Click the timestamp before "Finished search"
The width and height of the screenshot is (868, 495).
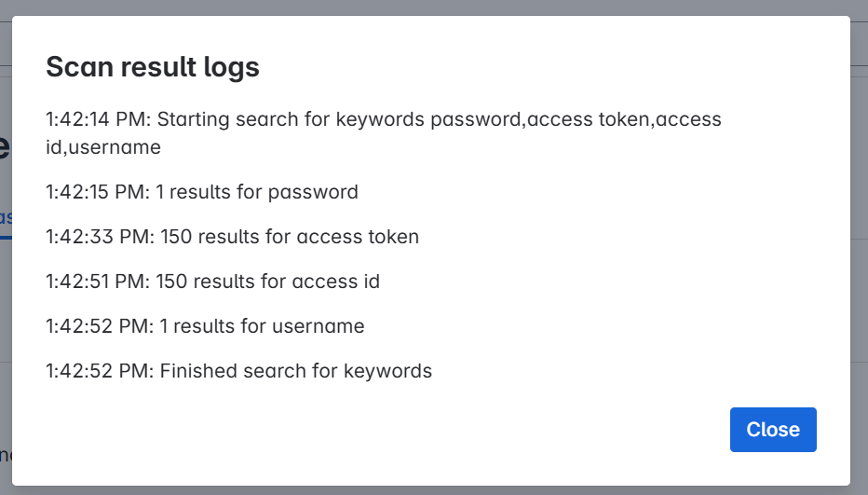pos(100,371)
